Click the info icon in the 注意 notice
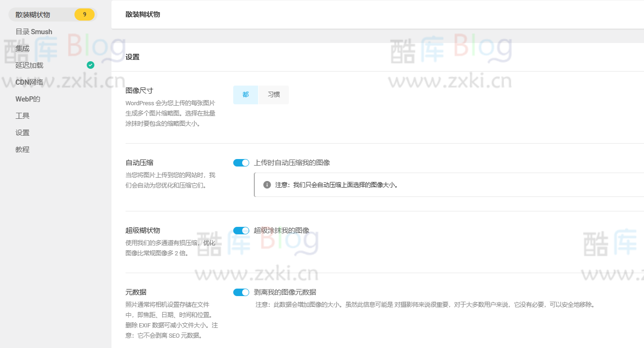The image size is (644, 348). (266, 184)
